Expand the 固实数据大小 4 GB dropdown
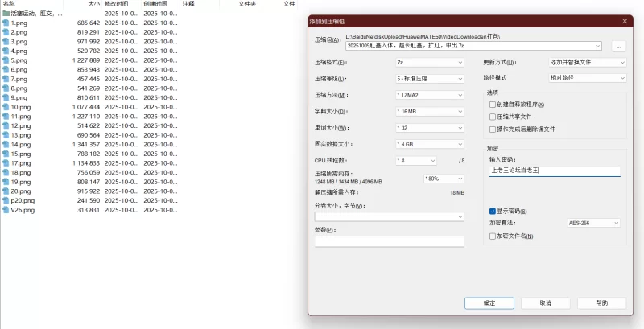Screen dimensions: 644x329 pos(430,144)
